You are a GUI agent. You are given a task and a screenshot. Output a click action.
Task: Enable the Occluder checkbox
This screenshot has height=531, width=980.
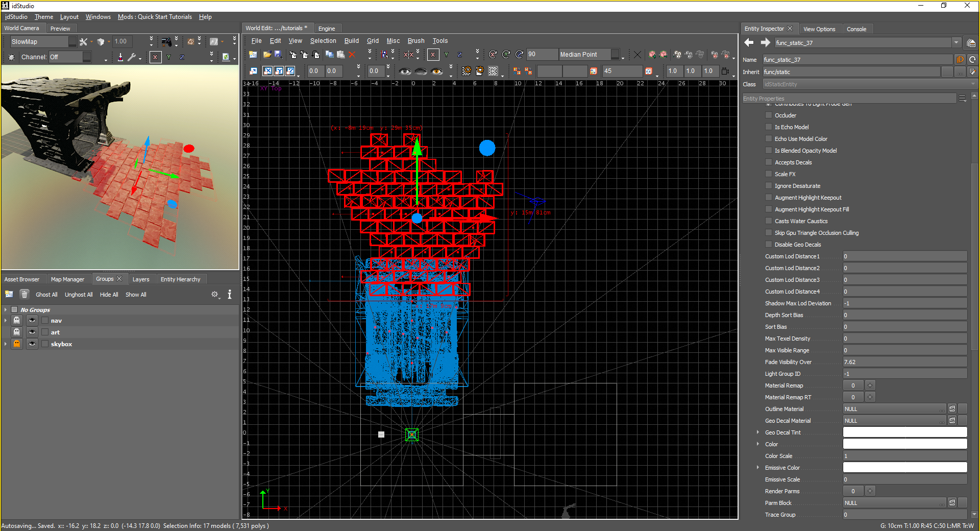tap(769, 115)
